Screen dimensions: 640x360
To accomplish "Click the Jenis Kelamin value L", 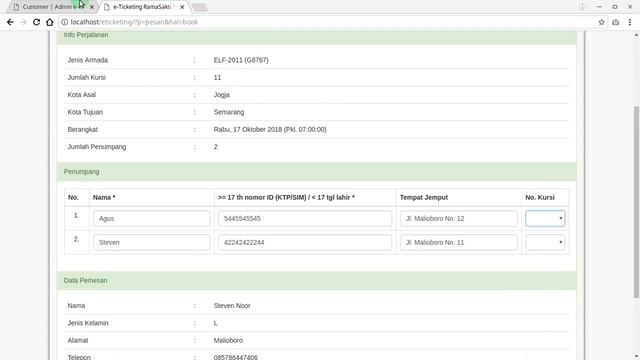I will (216, 323).
